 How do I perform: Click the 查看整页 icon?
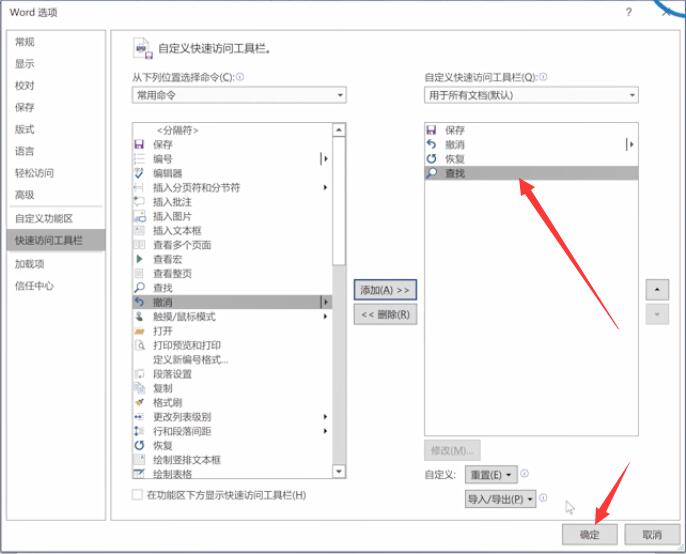139,273
